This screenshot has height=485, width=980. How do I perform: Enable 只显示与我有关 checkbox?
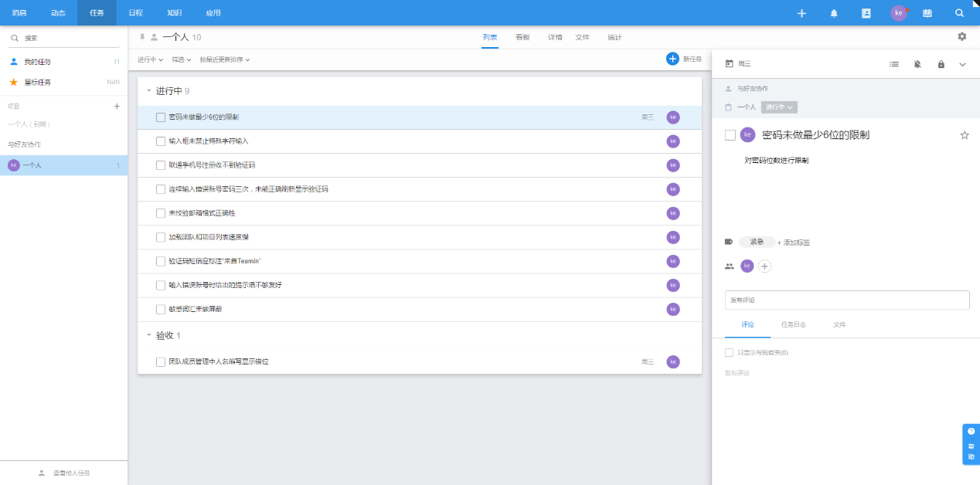point(729,353)
